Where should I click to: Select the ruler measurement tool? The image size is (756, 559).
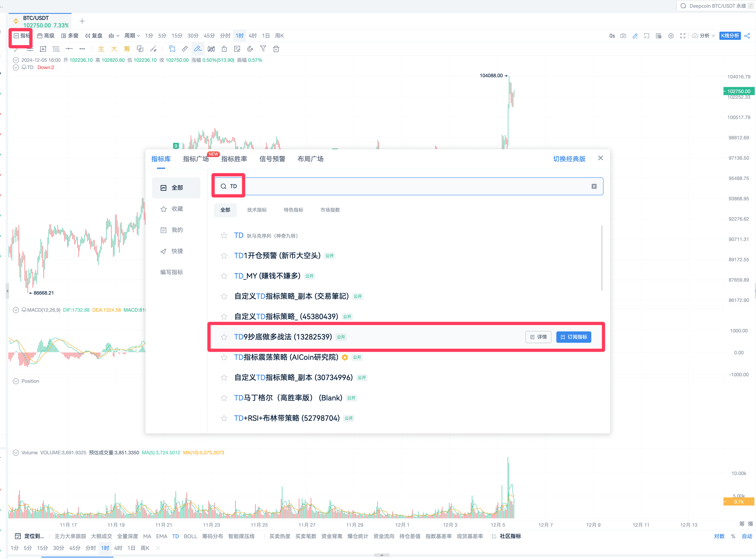coord(185,49)
